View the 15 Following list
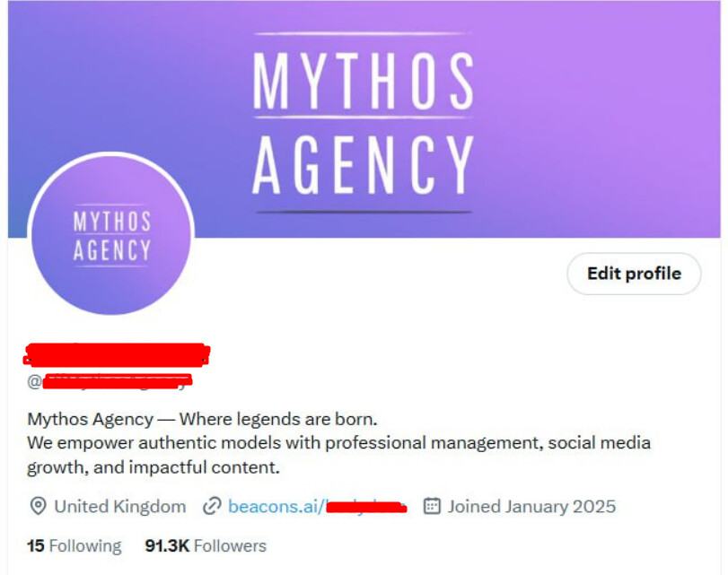The width and height of the screenshot is (728, 575). pos(75,545)
